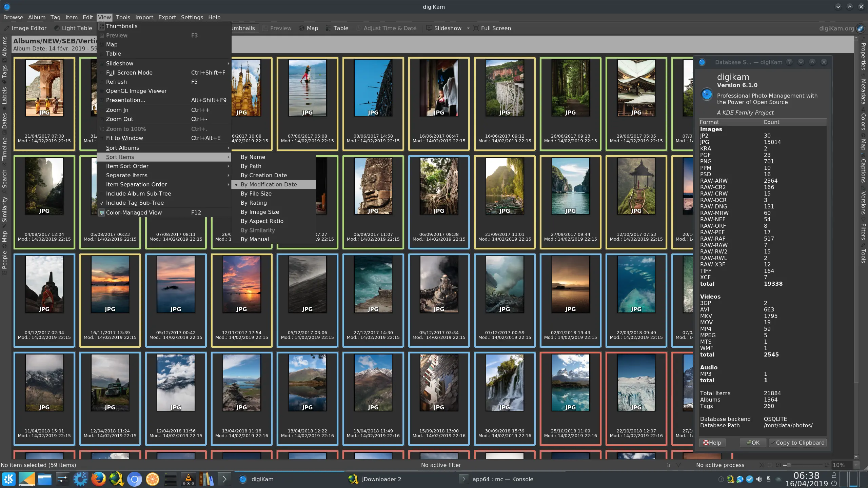
Task: Select sorting By Creation Date
Action: point(263,175)
